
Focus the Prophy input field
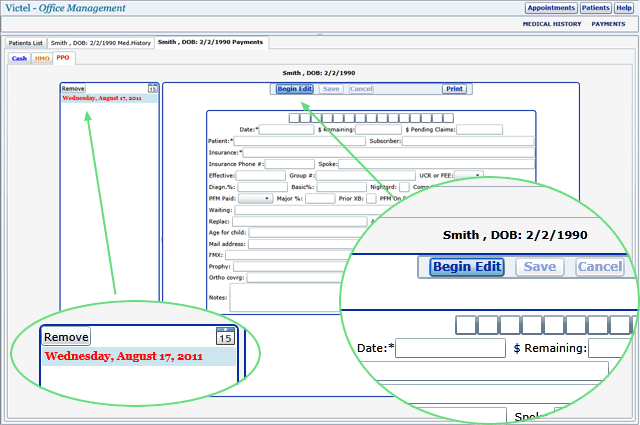(x=291, y=266)
